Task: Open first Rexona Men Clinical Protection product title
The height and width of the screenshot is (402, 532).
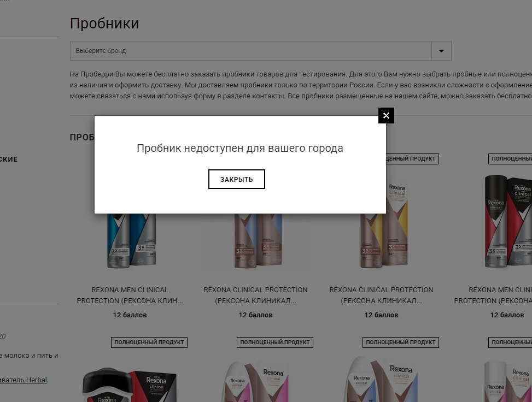Action: [x=130, y=295]
